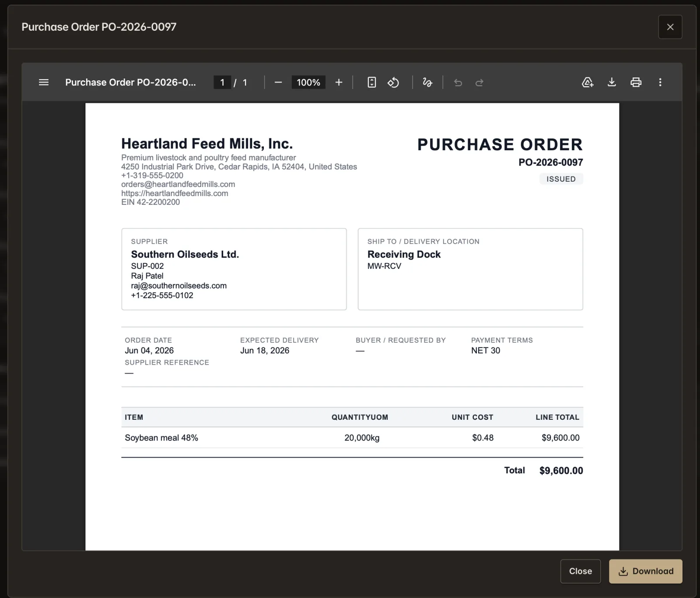Screen dimensions: 700x598
Task: Click the SUP-002 supplier code
Action: (147, 266)
